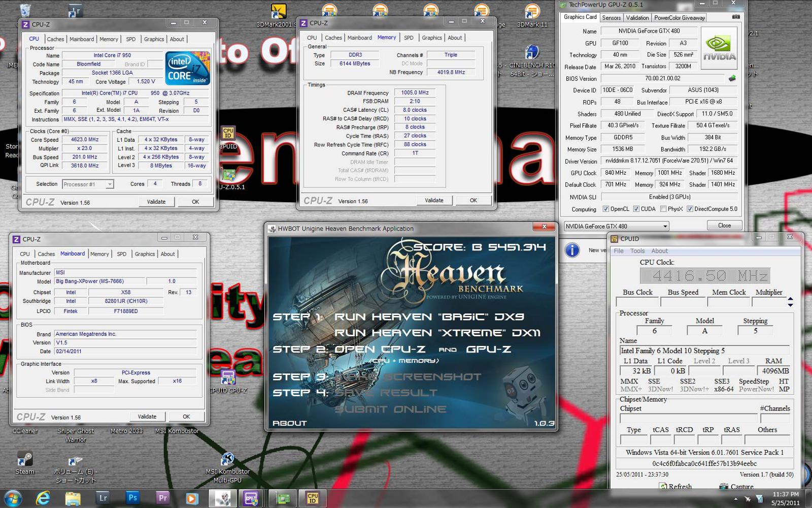The width and height of the screenshot is (812, 508).
Task: Open the 3DMark 11 desktop icon
Action: (532, 15)
